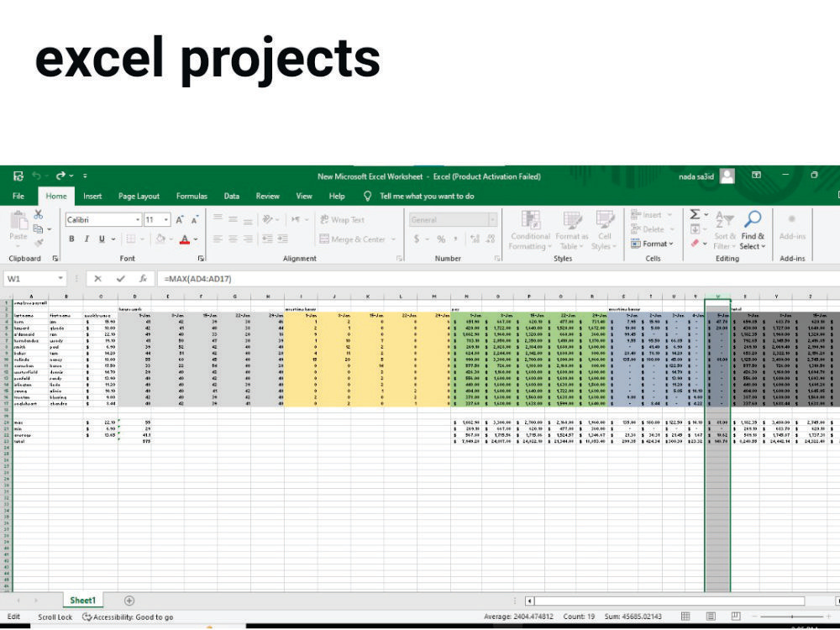This screenshot has height=630, width=840.
Task: Click the Percent Style icon
Action: tap(441, 239)
